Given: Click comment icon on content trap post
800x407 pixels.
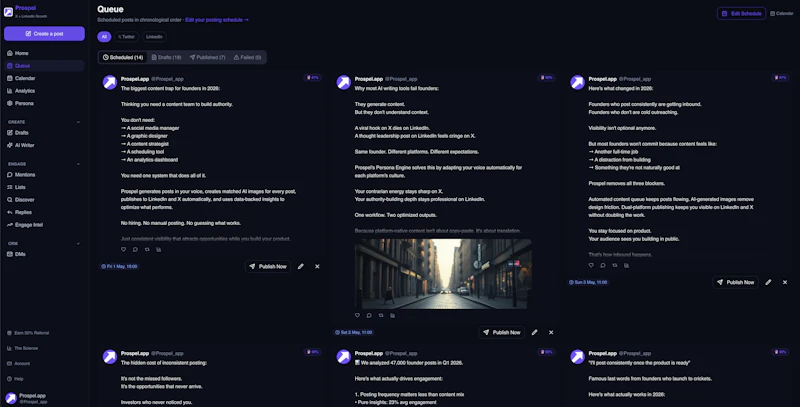Looking at the screenshot, I should point(135,249).
